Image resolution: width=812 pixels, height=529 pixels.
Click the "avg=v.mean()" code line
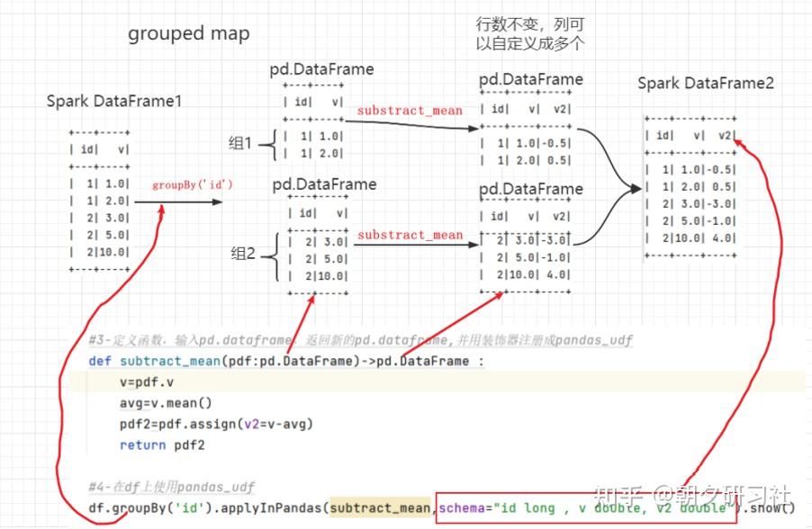pyautogui.click(x=166, y=403)
